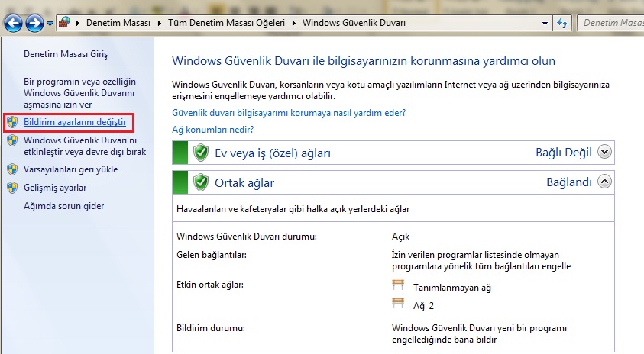The height and width of the screenshot is (354, 644).
Task: Expand arrow after Tüm Denetim Masası Öğeleri
Action: click(x=294, y=23)
